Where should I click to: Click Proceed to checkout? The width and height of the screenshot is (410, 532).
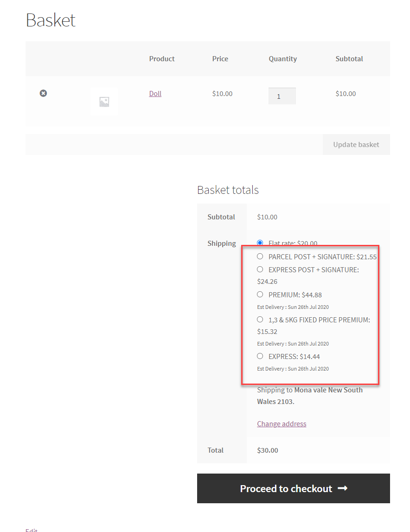coord(293,488)
